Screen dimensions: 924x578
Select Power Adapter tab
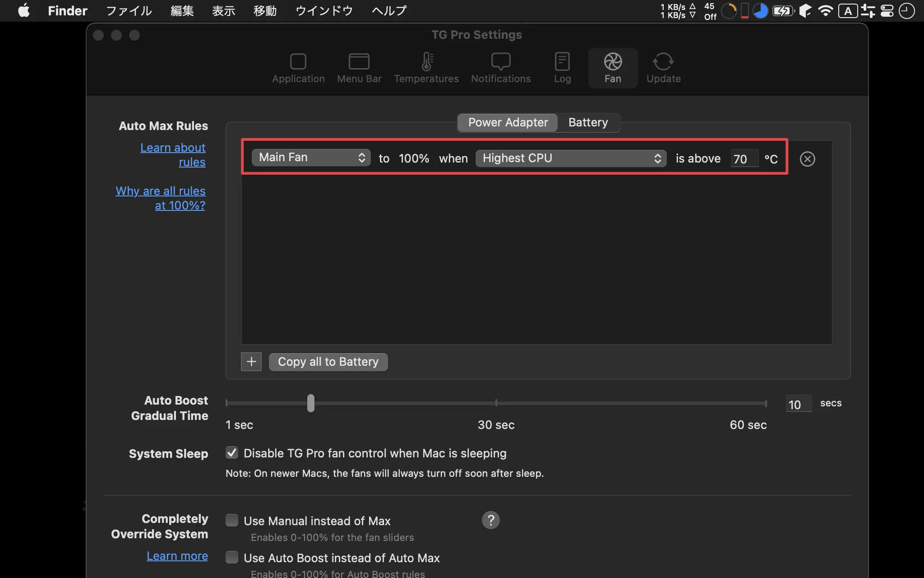(x=508, y=122)
